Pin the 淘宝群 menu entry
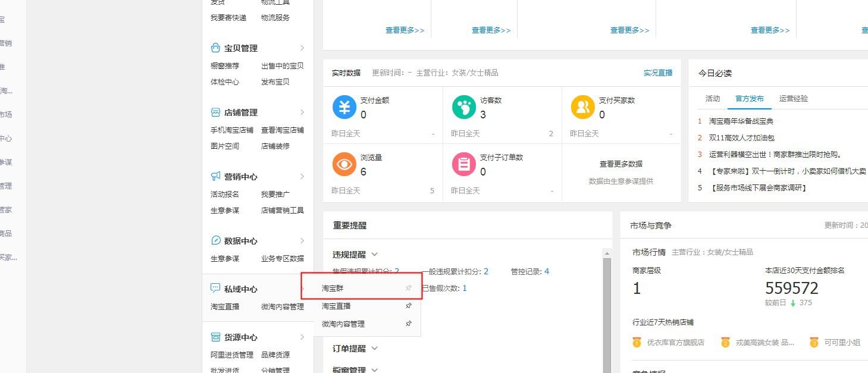This screenshot has width=868, height=373. pos(408,288)
